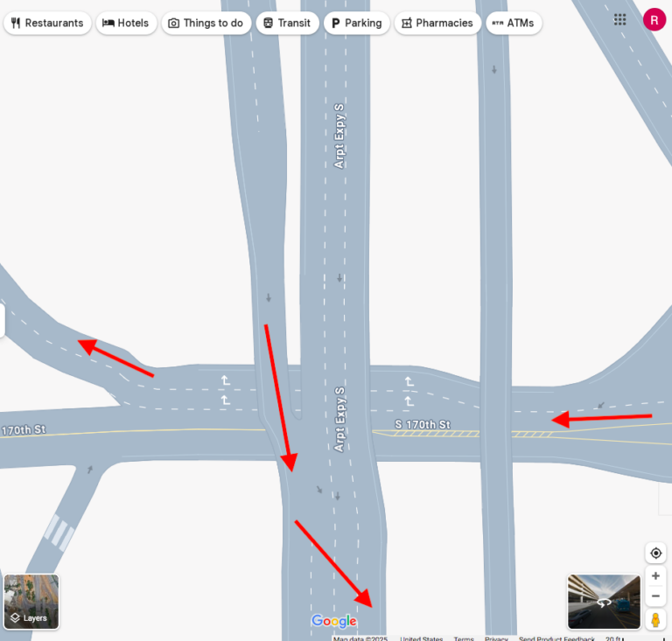The height and width of the screenshot is (641, 672).
Task: Expand the collapsed side panel
Action: [3, 320]
